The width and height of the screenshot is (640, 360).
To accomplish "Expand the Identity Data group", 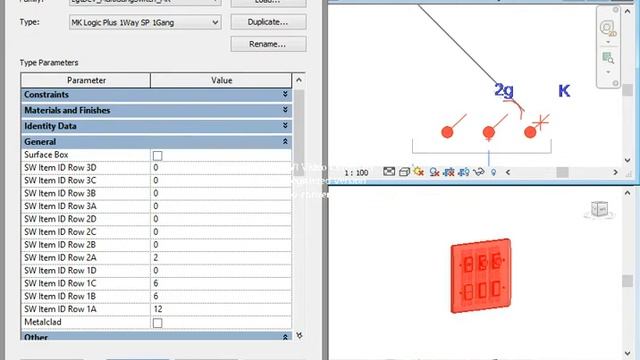I will pos(285,126).
